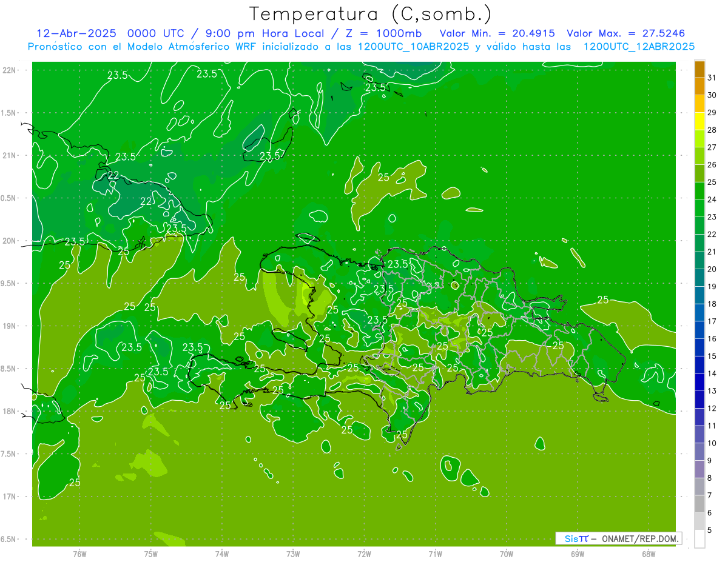Click the colorbar label "10"
The height and width of the screenshot is (562, 728).
(712, 443)
